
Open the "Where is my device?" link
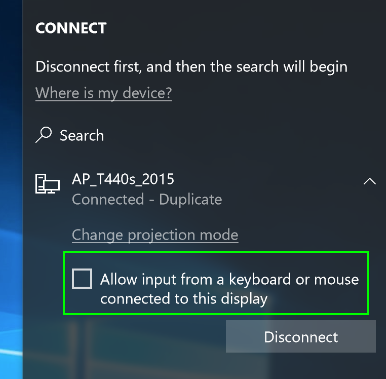click(x=104, y=93)
